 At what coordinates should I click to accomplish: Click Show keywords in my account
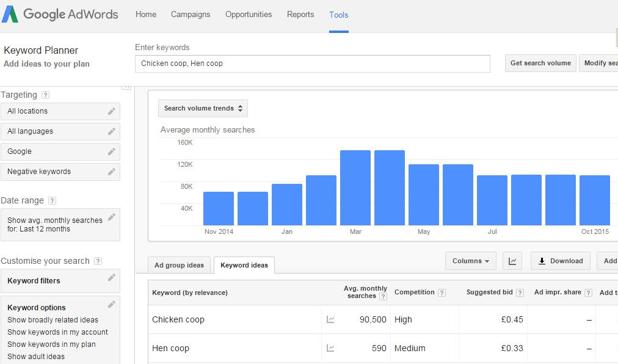click(57, 332)
